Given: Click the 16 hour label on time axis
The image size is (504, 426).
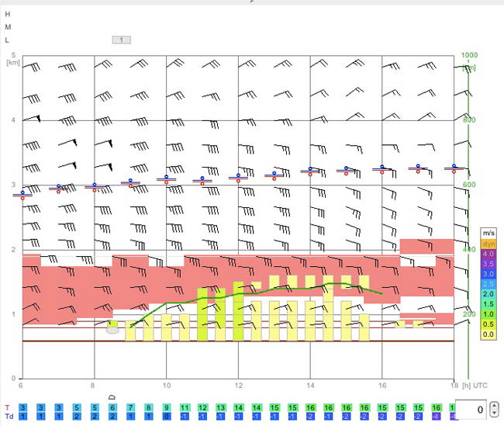Looking at the screenshot, I should point(382,386).
